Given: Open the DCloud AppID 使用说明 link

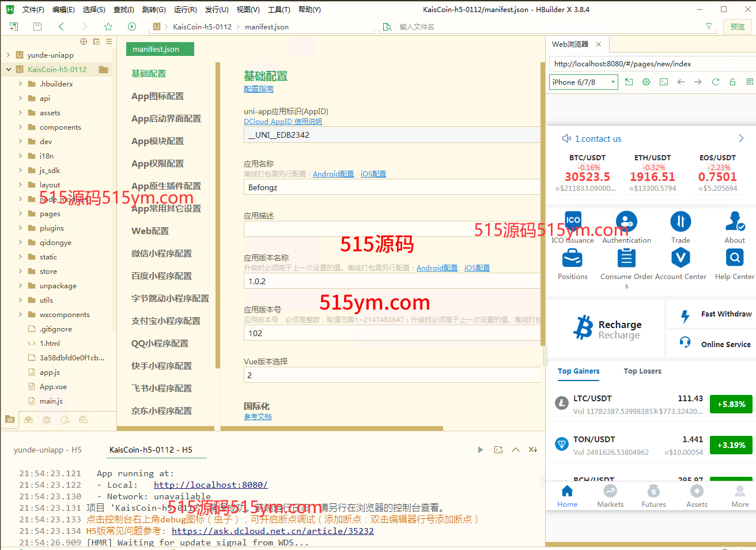Looking at the screenshot, I should [x=282, y=122].
